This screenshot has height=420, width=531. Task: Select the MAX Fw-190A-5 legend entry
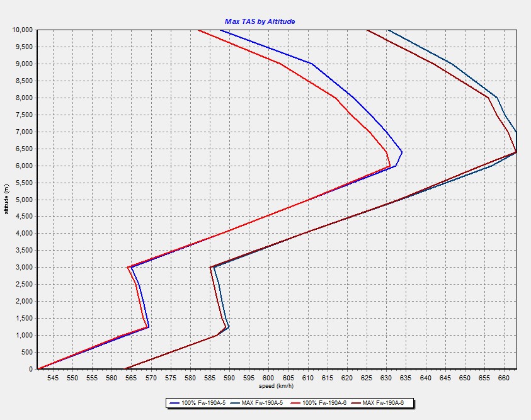[256, 403]
